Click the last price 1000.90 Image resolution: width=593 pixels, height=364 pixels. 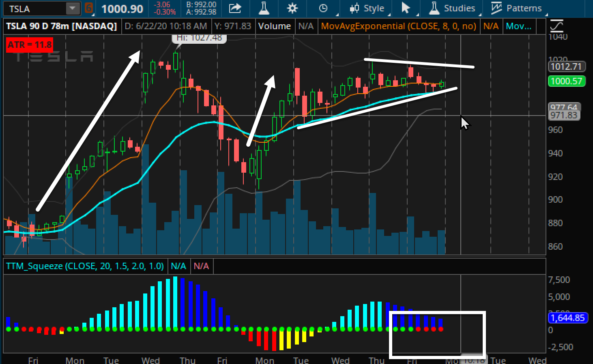[x=122, y=9]
